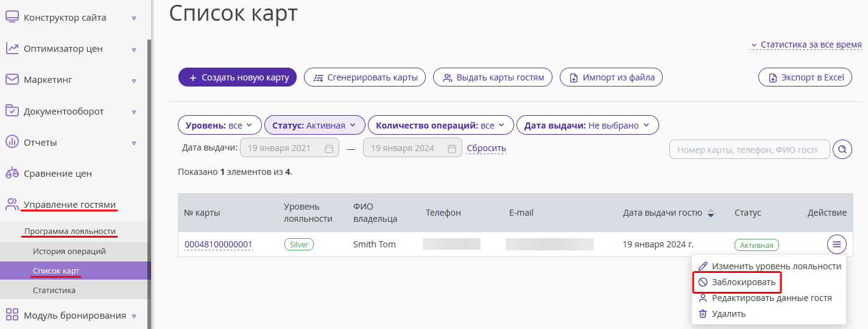868x329 pixels.
Task: Click the card search input field
Action: pos(749,149)
